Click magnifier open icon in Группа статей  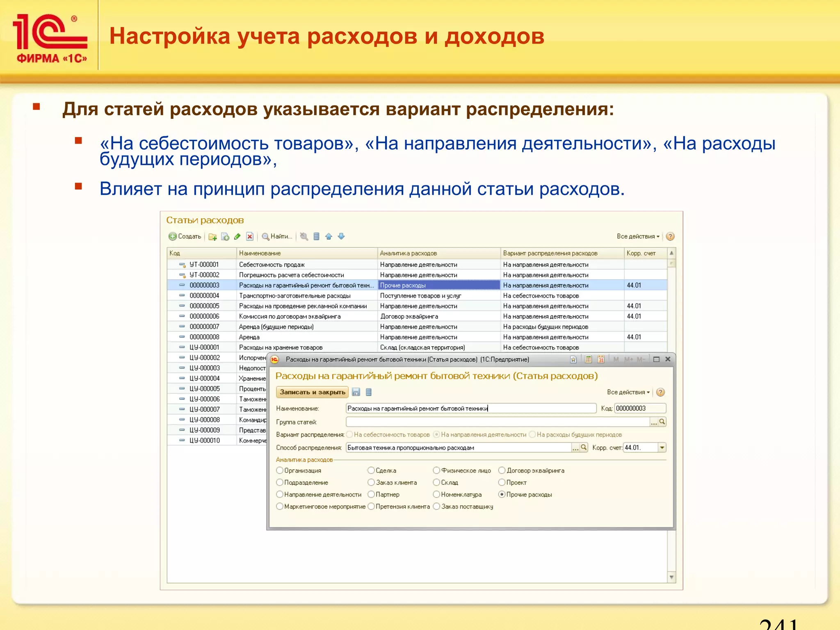click(x=662, y=422)
